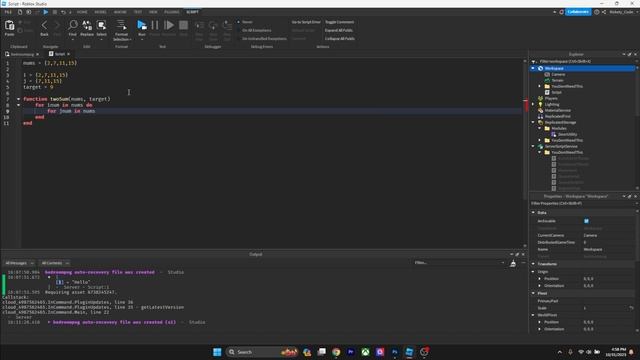The width and height of the screenshot is (640, 360).
Task: Click the Workspace globe icon in Explorer
Action: (540, 68)
